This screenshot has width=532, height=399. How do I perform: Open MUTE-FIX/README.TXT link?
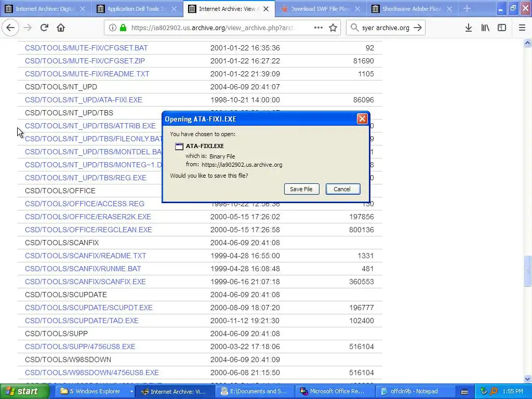click(x=87, y=74)
